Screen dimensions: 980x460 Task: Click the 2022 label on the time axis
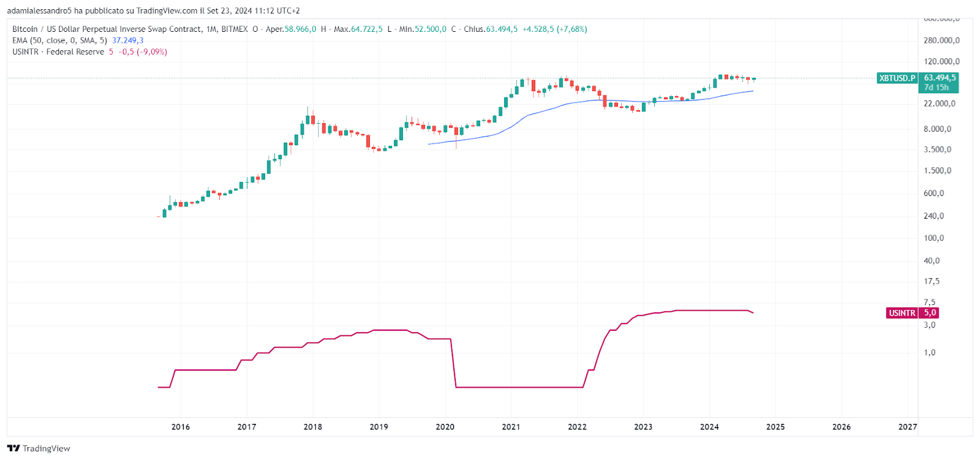point(577,427)
